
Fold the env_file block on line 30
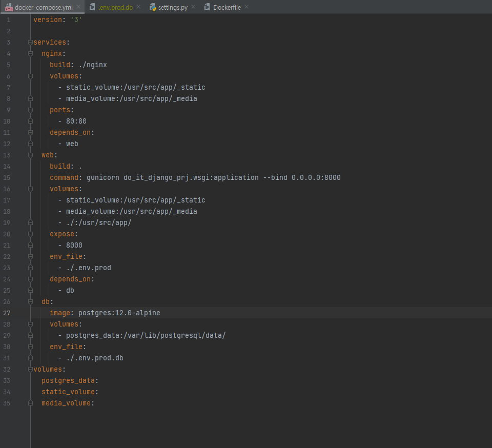(x=30, y=348)
